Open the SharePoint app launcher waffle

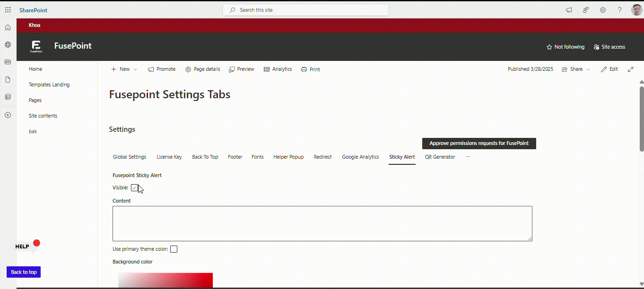point(8,10)
